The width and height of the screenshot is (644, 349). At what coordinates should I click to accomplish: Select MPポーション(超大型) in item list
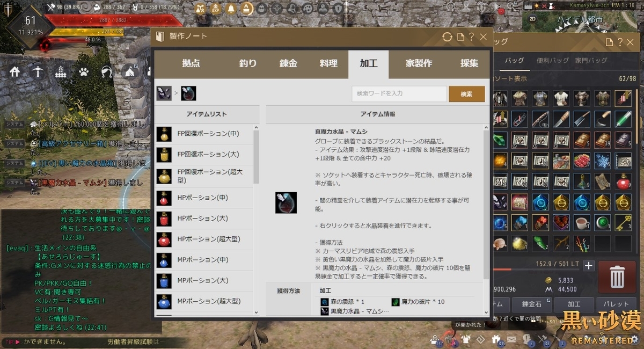pyautogui.click(x=204, y=301)
